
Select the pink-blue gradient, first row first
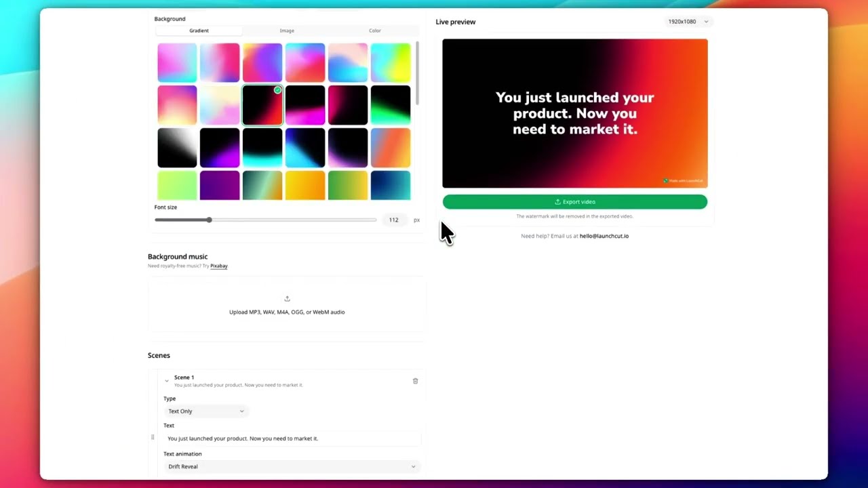click(177, 62)
